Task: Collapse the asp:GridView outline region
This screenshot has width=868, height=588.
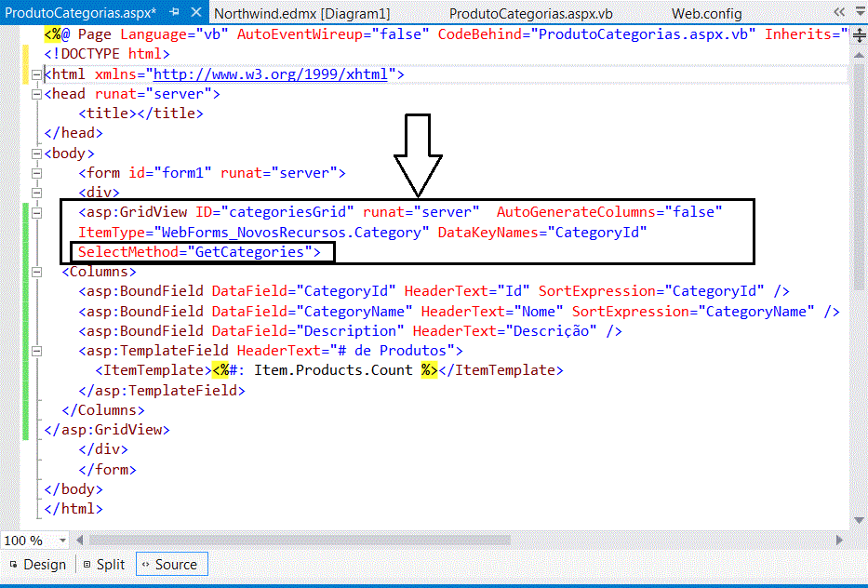Action: [36, 213]
